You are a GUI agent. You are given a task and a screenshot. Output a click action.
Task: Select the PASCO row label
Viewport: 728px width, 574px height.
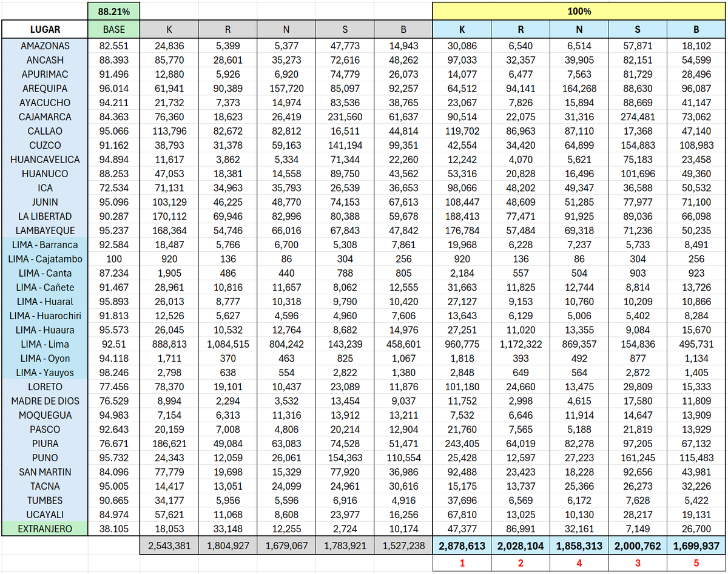45,429
